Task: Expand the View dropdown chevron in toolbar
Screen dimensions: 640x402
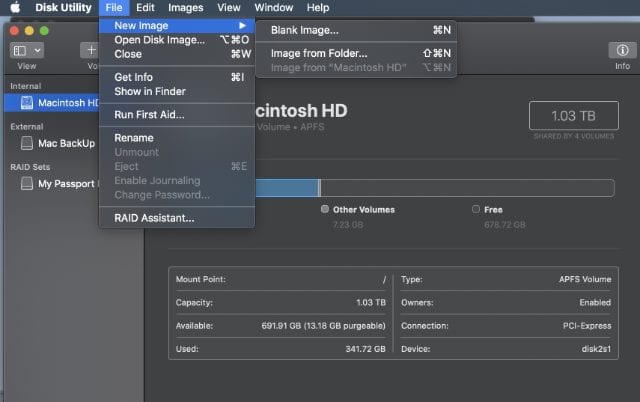Action: point(38,49)
